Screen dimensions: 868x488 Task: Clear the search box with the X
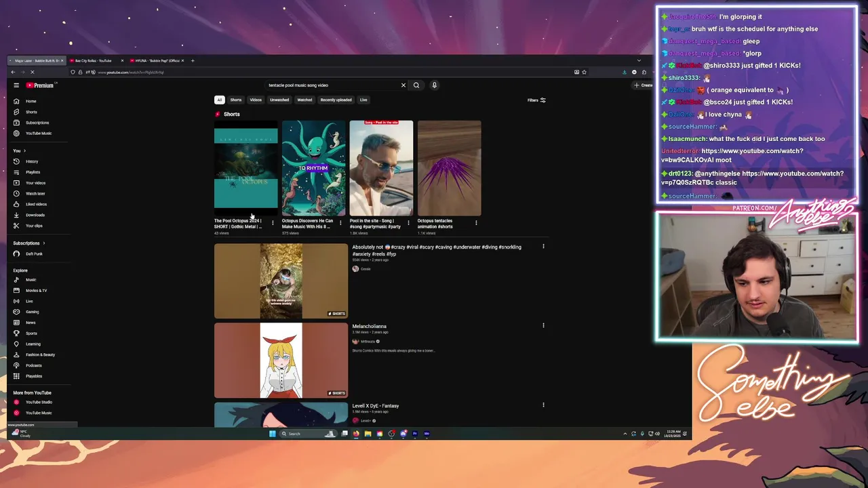(403, 85)
